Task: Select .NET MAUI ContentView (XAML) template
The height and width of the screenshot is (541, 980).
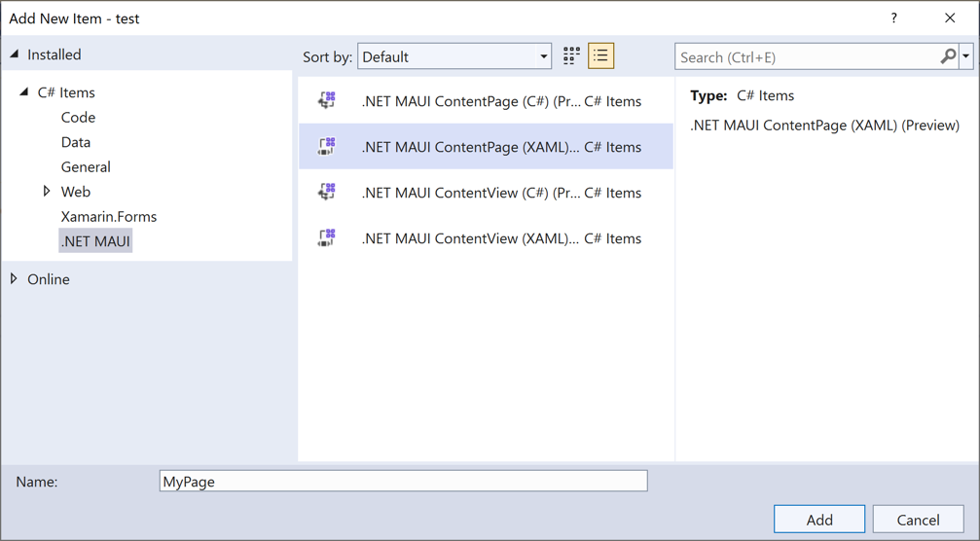Action: [x=486, y=237]
